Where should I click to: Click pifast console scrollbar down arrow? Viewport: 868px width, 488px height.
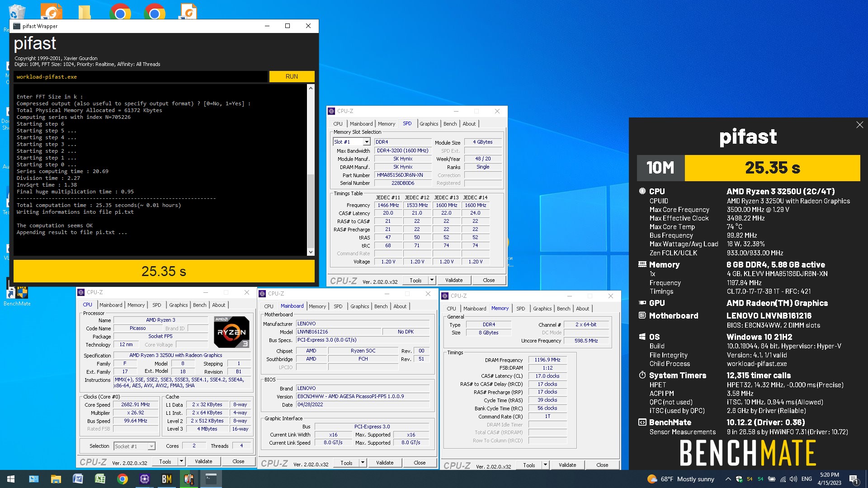pos(311,252)
